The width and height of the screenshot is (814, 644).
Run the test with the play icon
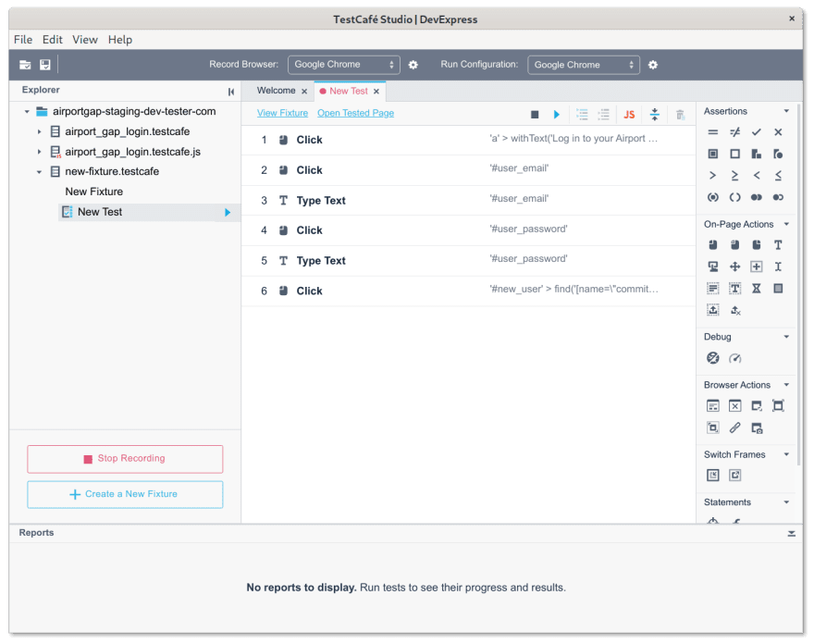[x=557, y=114]
